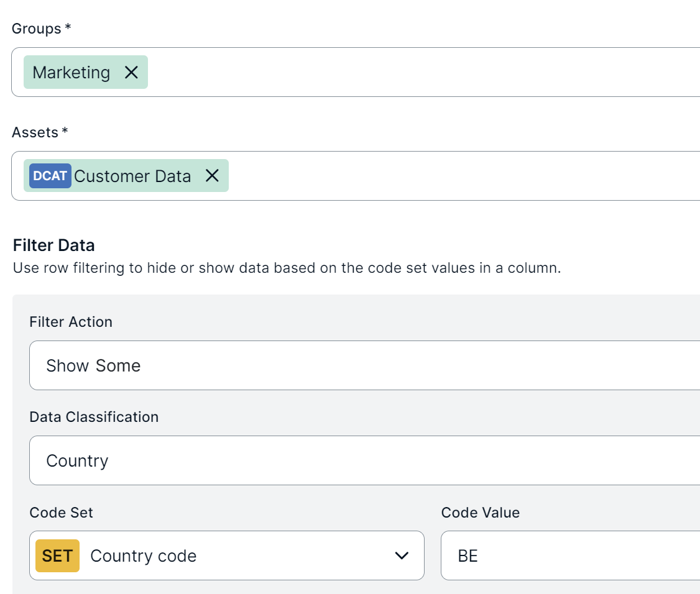The width and height of the screenshot is (700, 594).
Task: Remove the Customer Data asset chip
Action: (x=212, y=176)
